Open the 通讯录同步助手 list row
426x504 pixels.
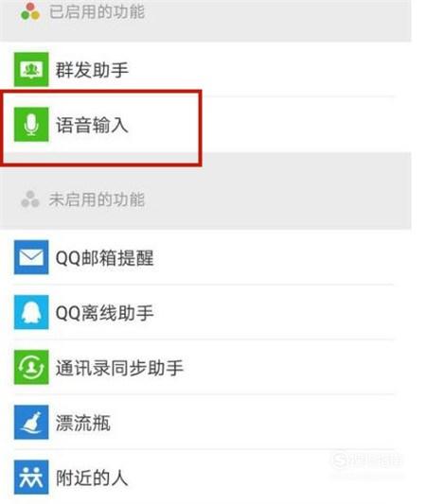click(x=205, y=367)
